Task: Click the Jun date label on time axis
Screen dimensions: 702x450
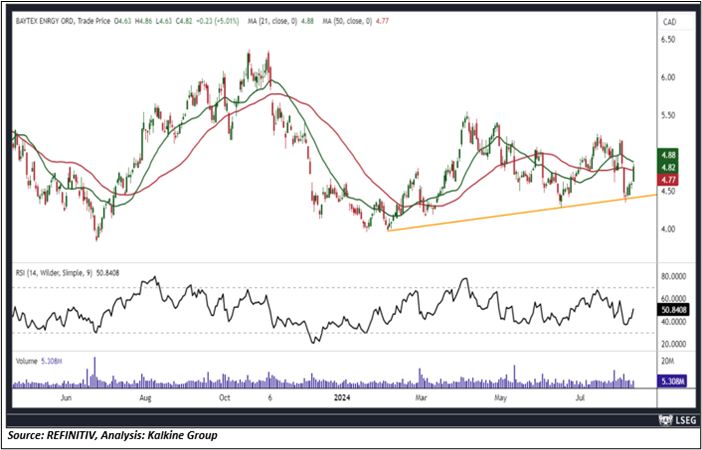Action: click(x=66, y=397)
